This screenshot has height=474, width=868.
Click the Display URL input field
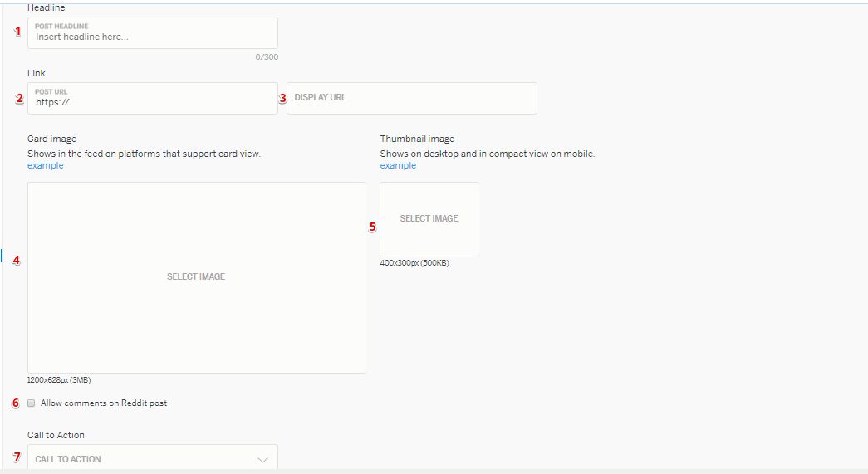point(412,98)
